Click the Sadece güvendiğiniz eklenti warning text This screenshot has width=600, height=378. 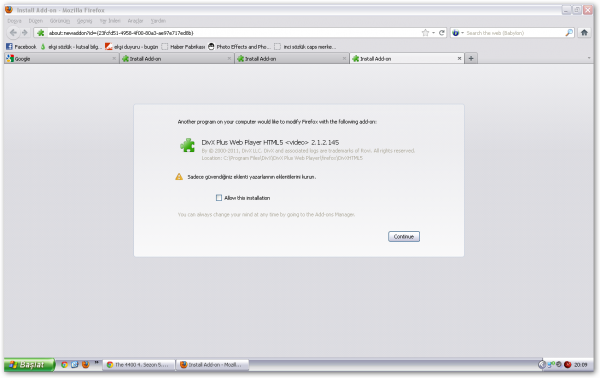pos(251,177)
